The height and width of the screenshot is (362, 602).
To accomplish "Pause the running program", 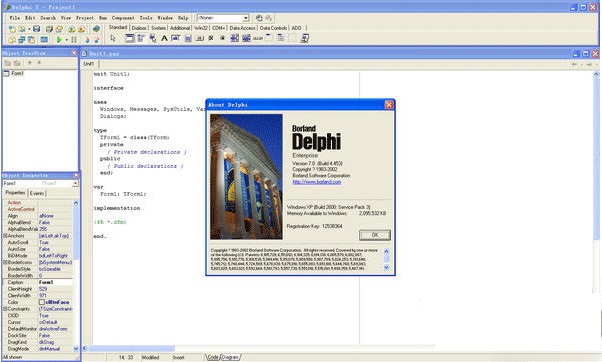I will click(74, 40).
